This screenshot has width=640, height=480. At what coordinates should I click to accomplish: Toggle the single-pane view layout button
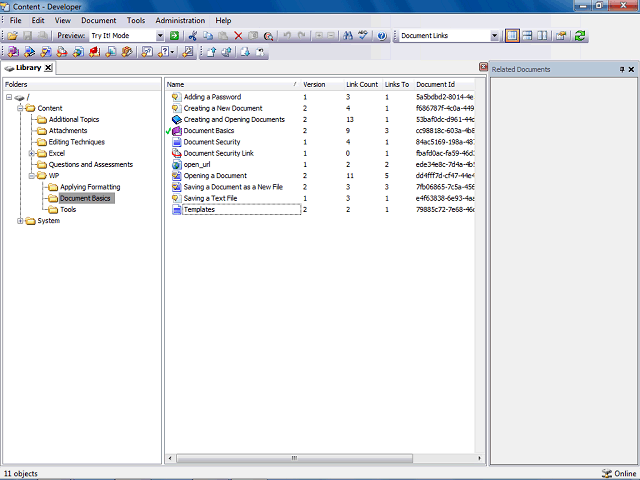[x=512, y=36]
